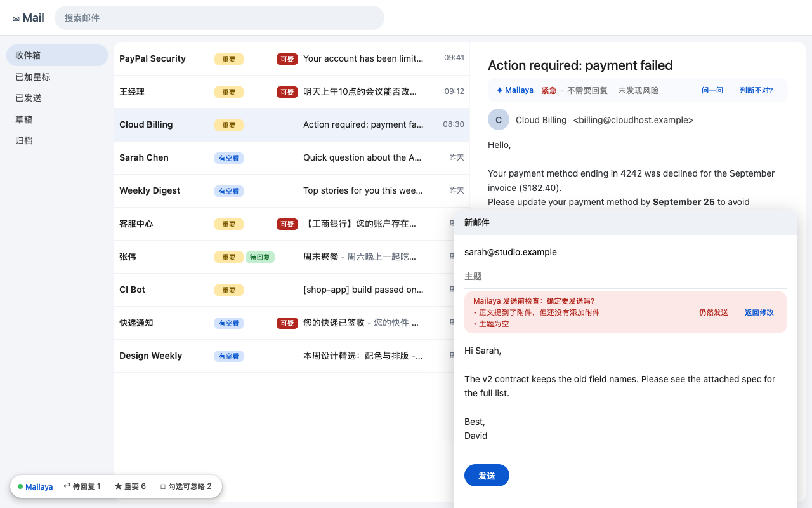The width and height of the screenshot is (812, 508).
Task: Click the 问一问 link
Action: (712, 90)
